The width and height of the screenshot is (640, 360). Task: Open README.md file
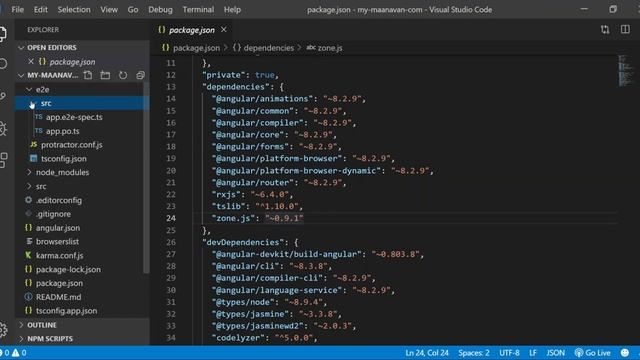tap(58, 297)
